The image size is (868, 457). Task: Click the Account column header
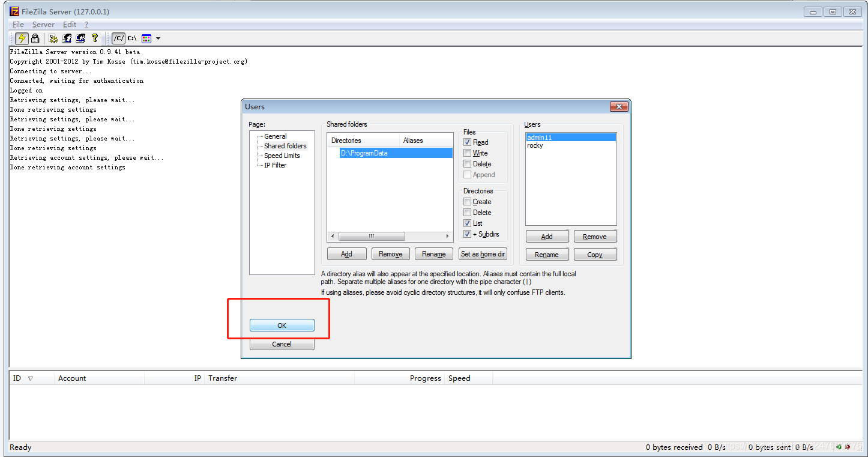click(x=99, y=378)
